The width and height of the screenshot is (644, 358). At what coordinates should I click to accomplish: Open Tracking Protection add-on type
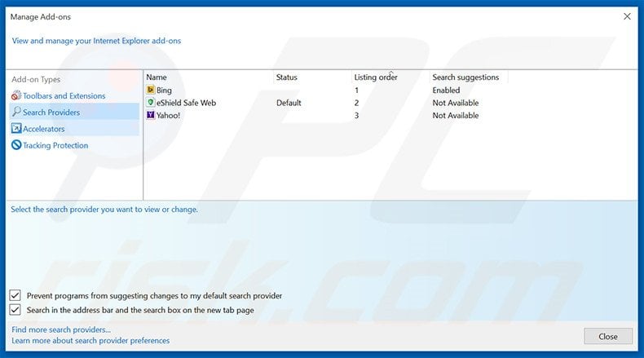(x=55, y=145)
